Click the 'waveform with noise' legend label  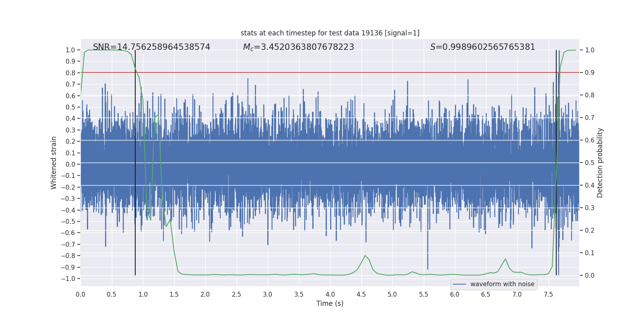pos(502,284)
